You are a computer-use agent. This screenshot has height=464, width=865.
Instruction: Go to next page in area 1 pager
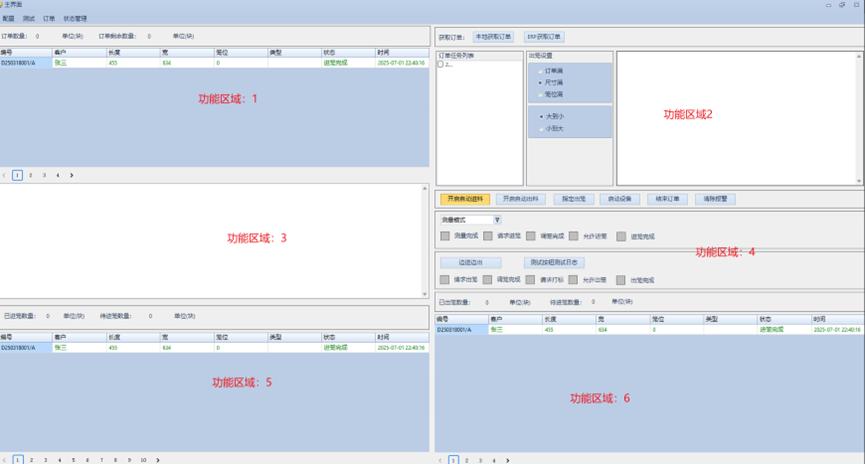click(x=72, y=175)
